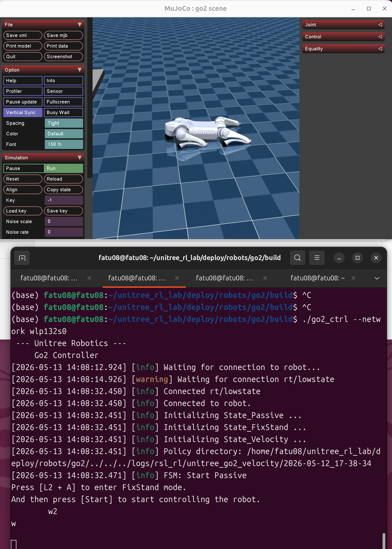Screen dimensions: 392x549
Task: Minimize the MuJoCo window
Action: coord(353,9)
